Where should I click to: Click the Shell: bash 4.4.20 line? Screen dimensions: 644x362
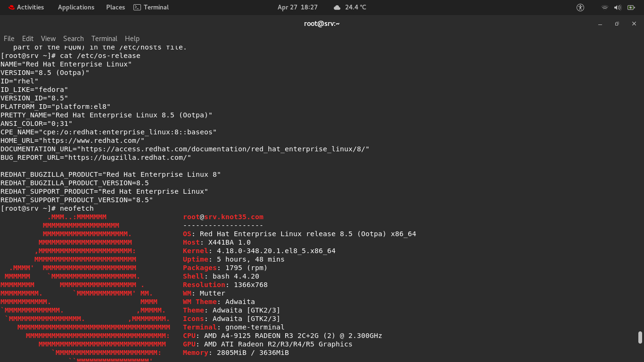pyautogui.click(x=221, y=276)
